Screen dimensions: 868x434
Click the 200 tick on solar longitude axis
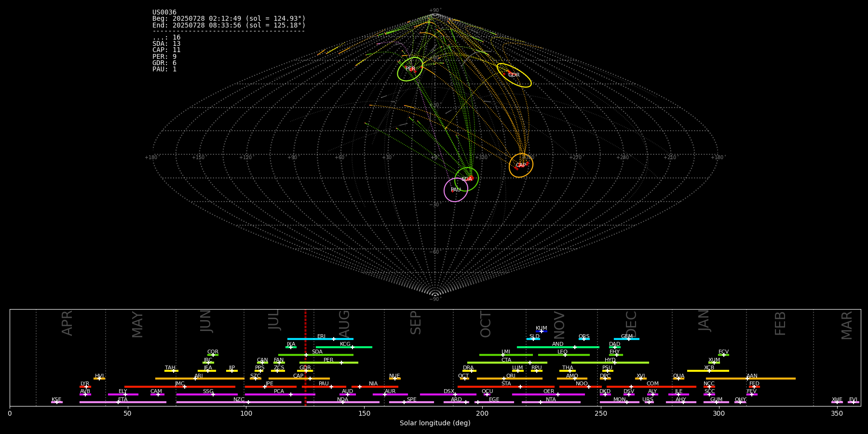(x=482, y=414)
